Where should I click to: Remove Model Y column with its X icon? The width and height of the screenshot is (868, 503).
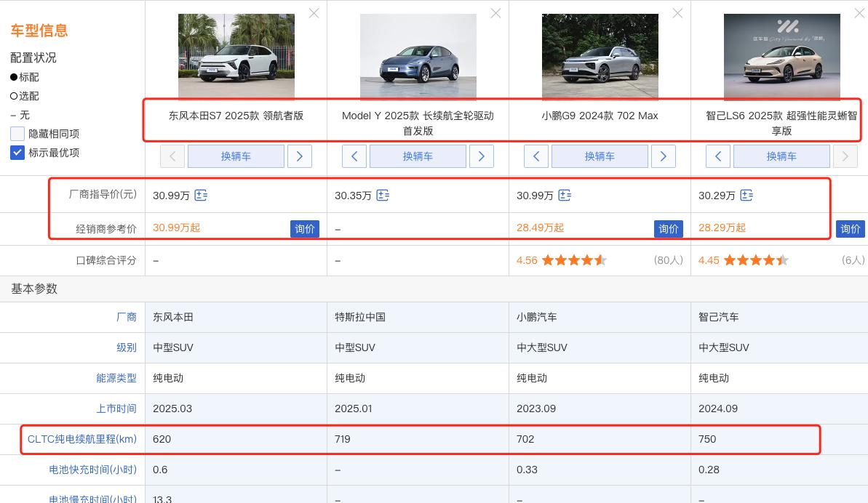495,12
